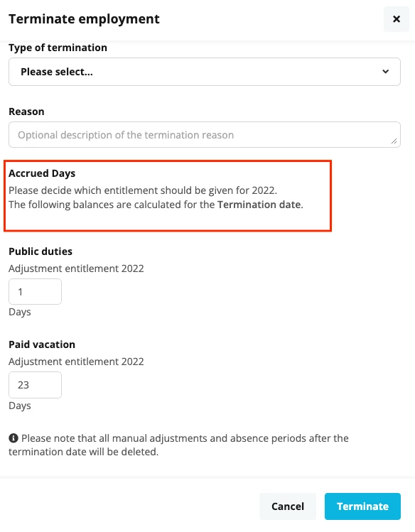The image size is (415, 532).
Task: Click the chevron arrow in termination type selector
Action: (x=385, y=72)
